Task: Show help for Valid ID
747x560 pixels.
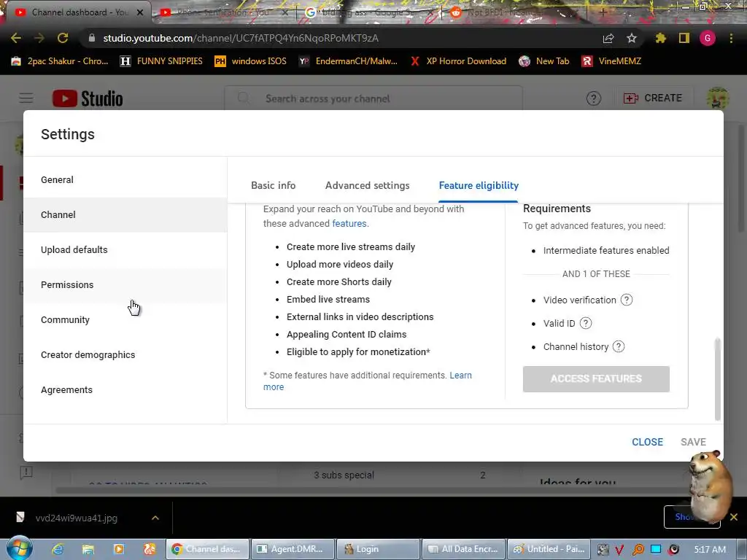Action: 586,323
